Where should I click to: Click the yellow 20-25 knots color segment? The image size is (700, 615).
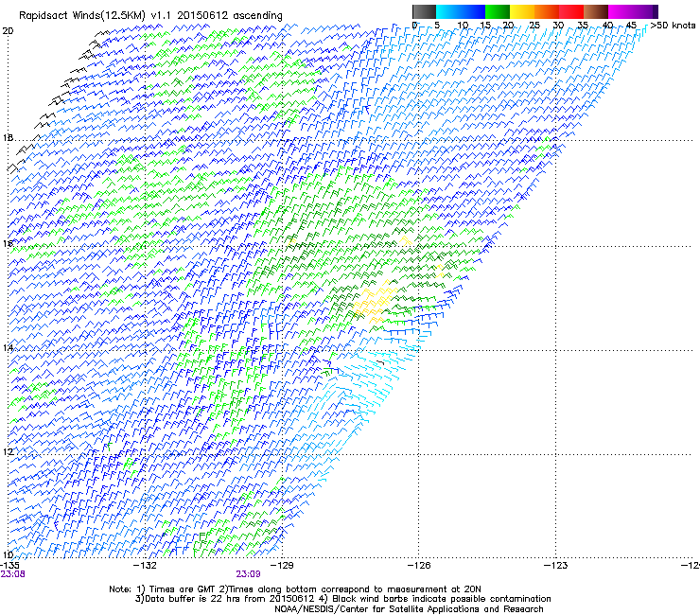(x=522, y=11)
